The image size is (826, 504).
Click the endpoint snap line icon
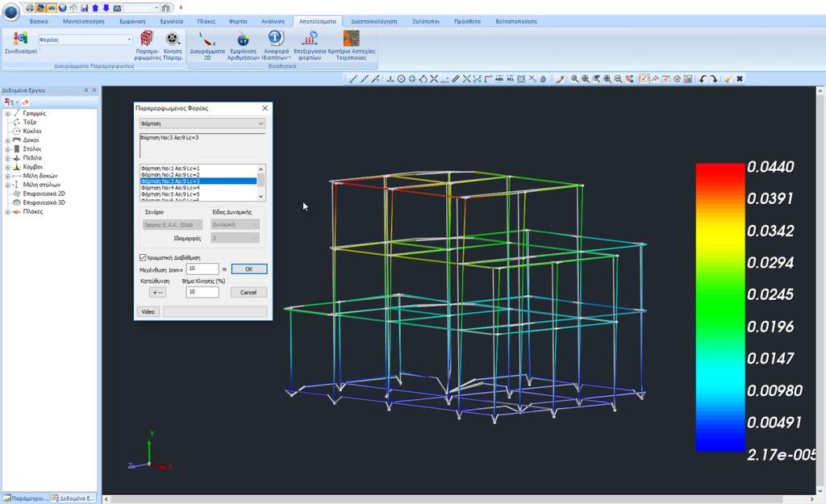point(353,79)
